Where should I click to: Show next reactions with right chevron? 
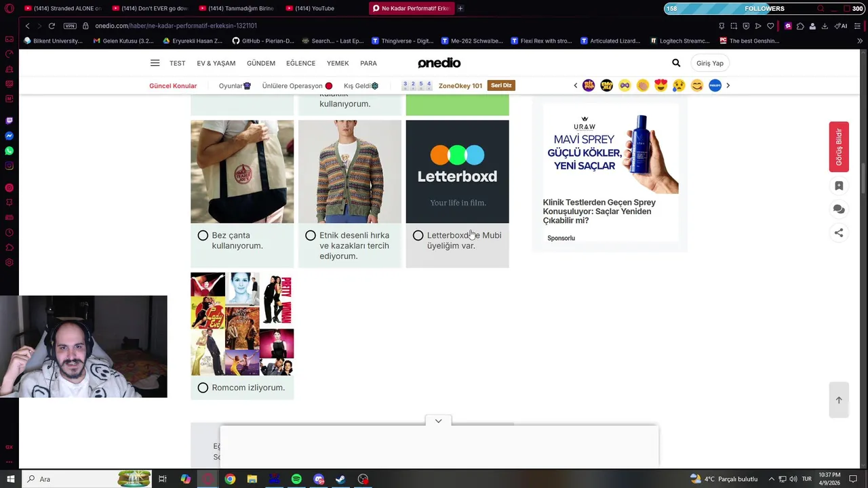pos(728,85)
